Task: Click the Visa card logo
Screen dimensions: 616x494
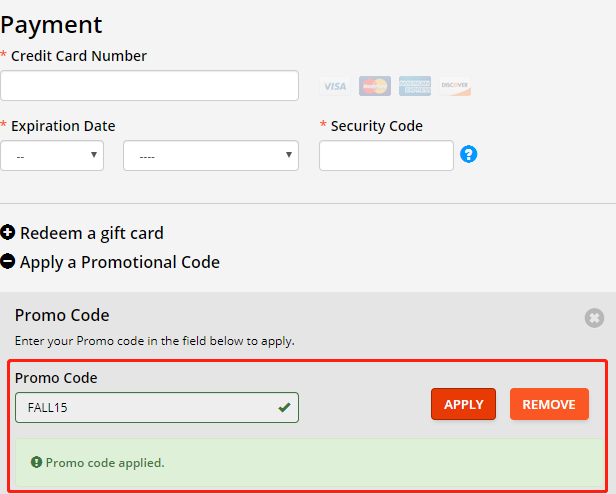Action: click(335, 86)
